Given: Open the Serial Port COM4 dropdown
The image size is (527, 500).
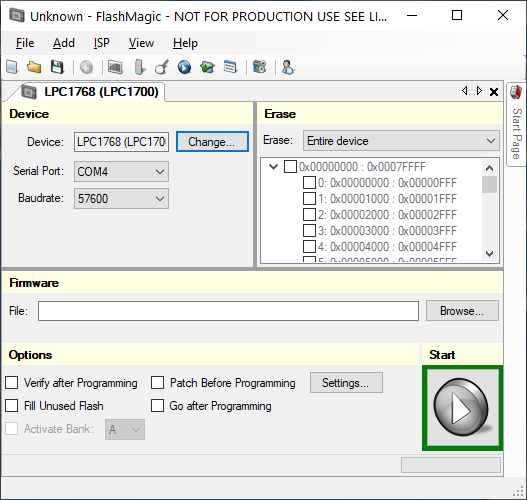Looking at the screenshot, I should tap(121, 171).
